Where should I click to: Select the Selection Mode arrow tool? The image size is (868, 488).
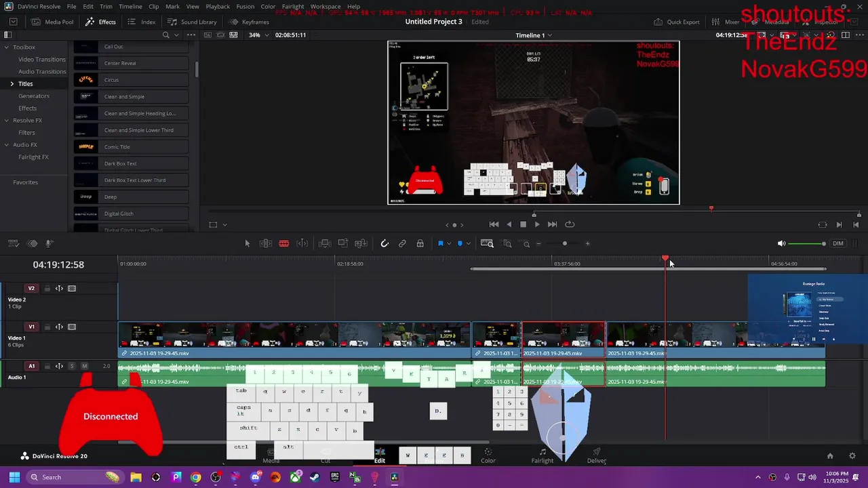[x=248, y=243]
